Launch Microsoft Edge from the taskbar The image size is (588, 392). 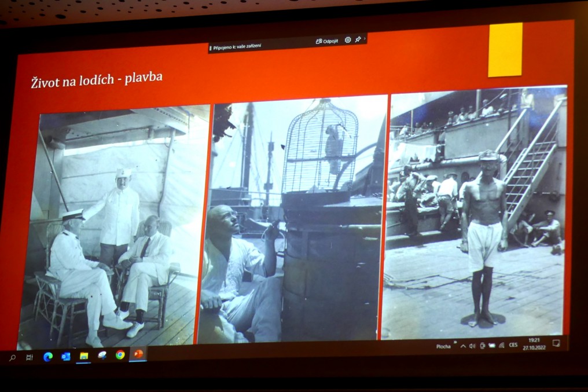[x=47, y=357]
